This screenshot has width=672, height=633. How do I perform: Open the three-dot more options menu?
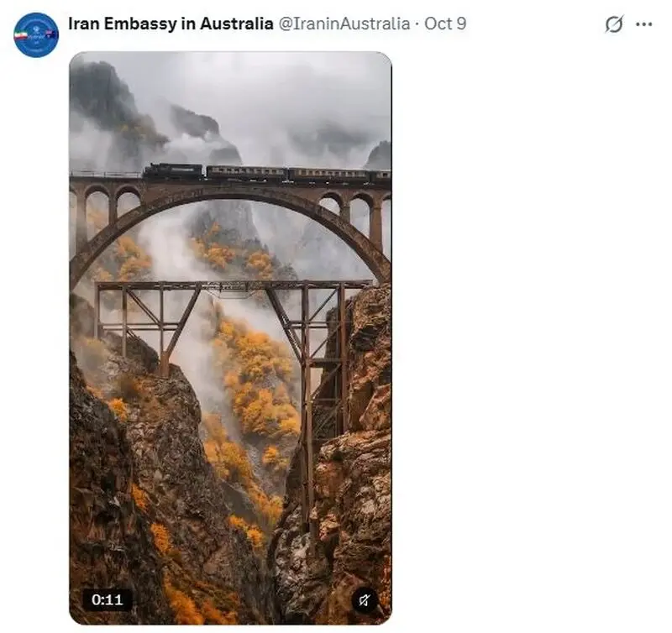pos(643,24)
